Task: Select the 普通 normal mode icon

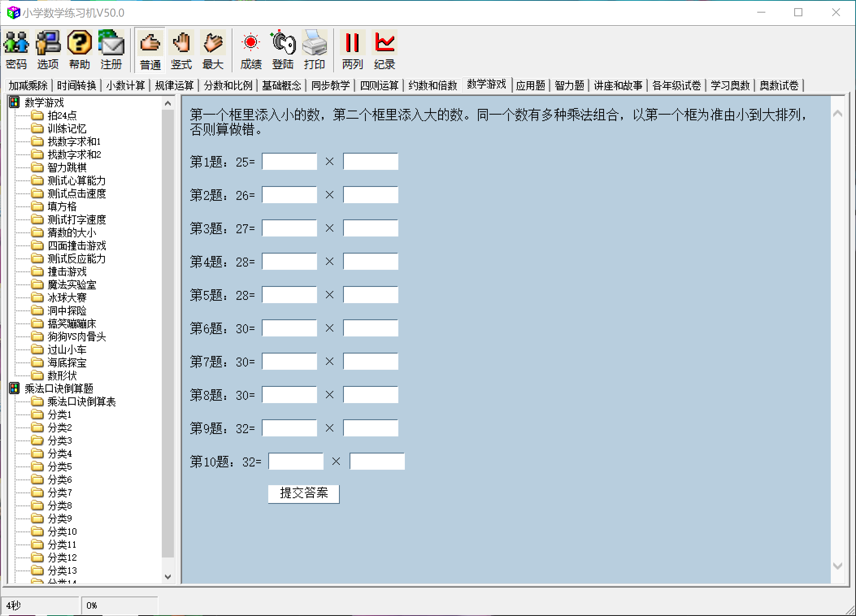Action: [x=150, y=50]
